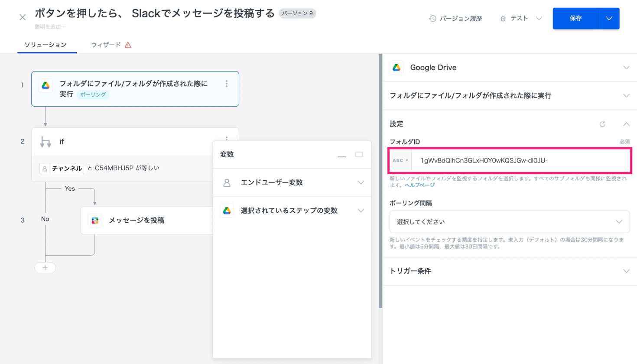This screenshot has width=637, height=364.
Task: Open dropdown arrow next to 保存 button
Action: 609,19
